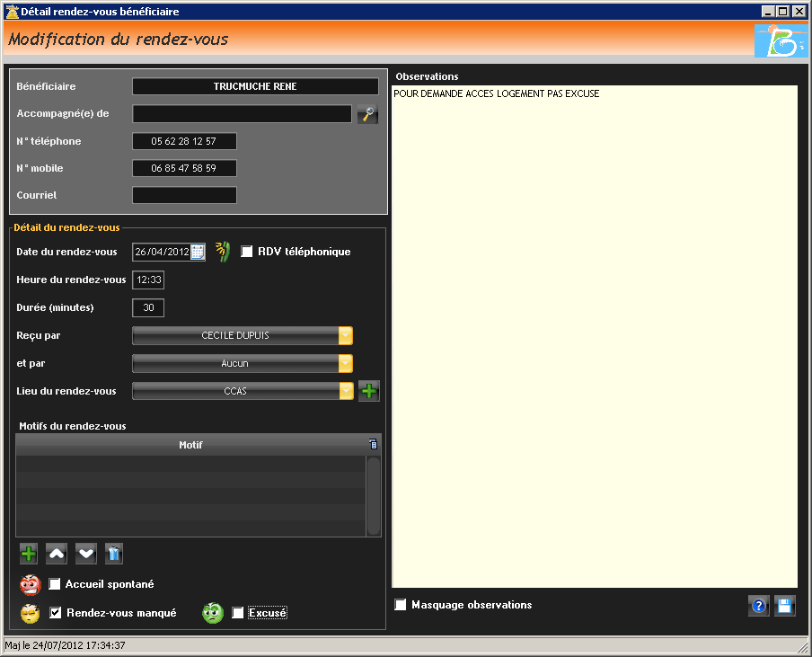Click the magnifier search icon beside Accompagné(e) de

tap(367, 114)
